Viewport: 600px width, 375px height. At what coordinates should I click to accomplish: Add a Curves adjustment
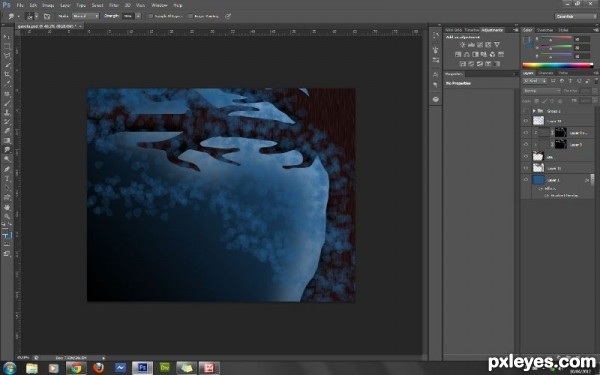[479, 45]
